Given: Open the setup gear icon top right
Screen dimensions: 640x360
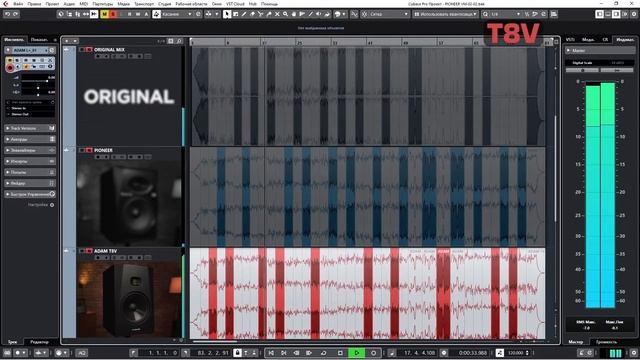Looking at the screenshot, I should (634, 14).
